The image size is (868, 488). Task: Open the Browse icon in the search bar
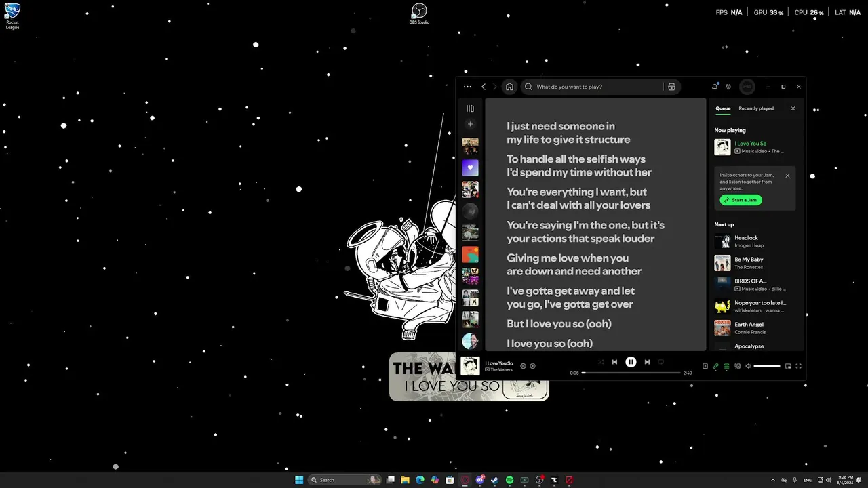[671, 87]
